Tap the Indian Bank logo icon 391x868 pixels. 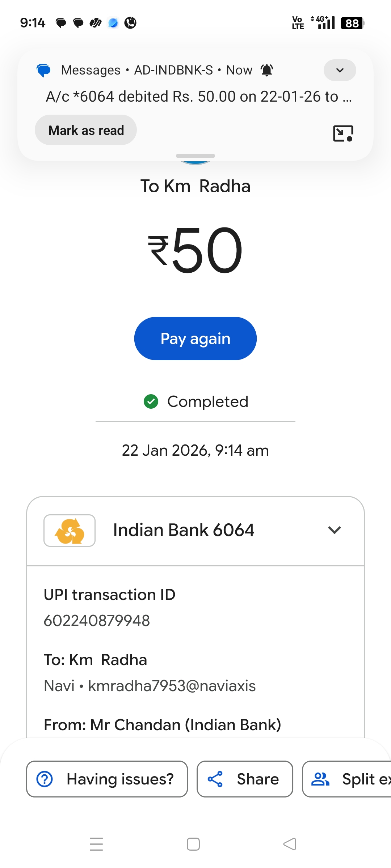(x=70, y=530)
